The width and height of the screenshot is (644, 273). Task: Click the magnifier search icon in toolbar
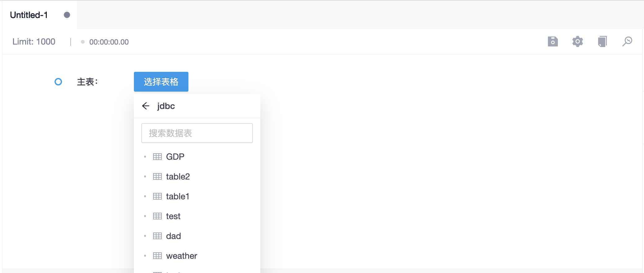pyautogui.click(x=627, y=41)
